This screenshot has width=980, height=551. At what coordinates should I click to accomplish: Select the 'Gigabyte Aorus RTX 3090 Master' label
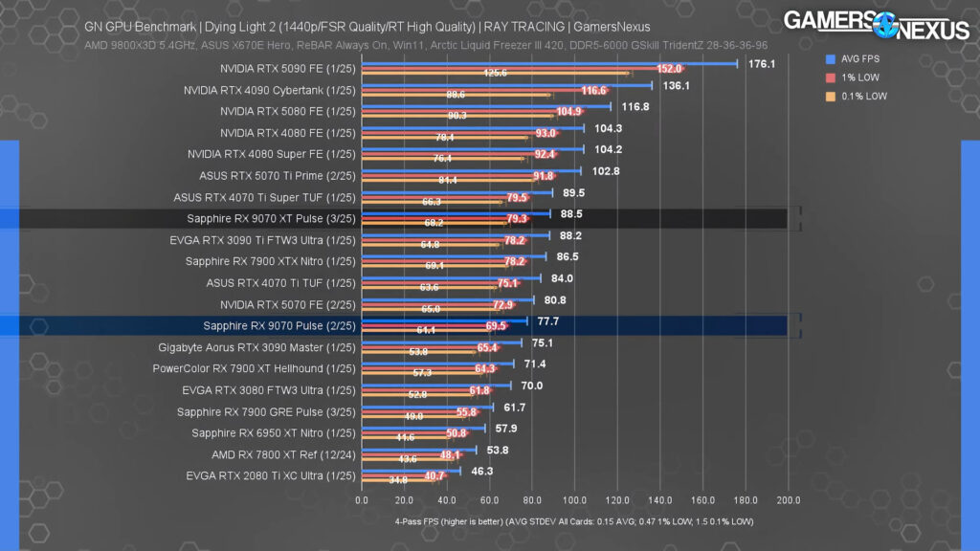(240, 347)
